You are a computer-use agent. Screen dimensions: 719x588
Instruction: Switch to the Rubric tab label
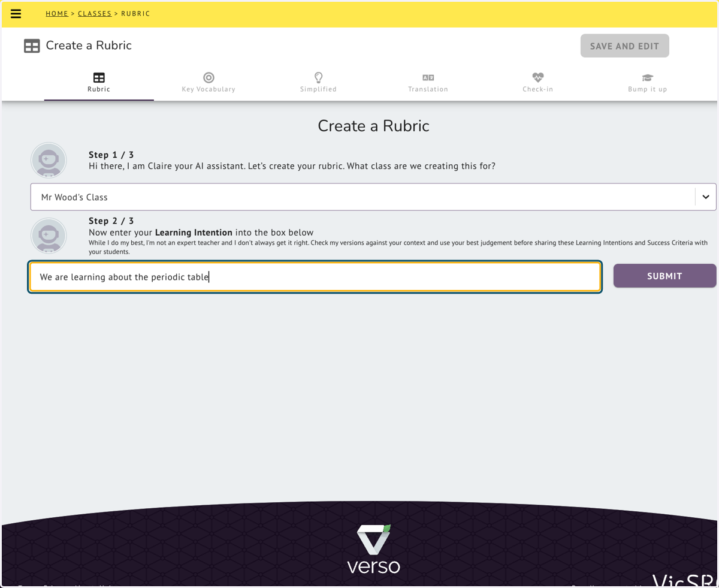pos(99,89)
